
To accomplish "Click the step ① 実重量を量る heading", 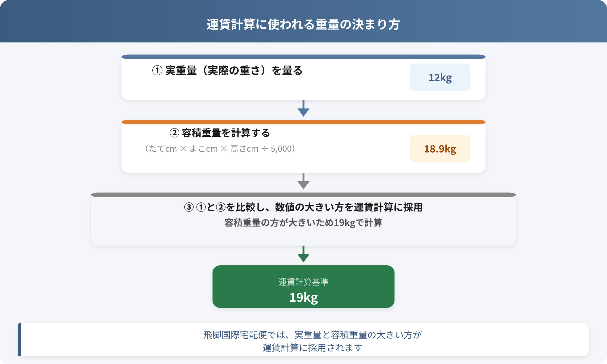I will [x=227, y=70].
